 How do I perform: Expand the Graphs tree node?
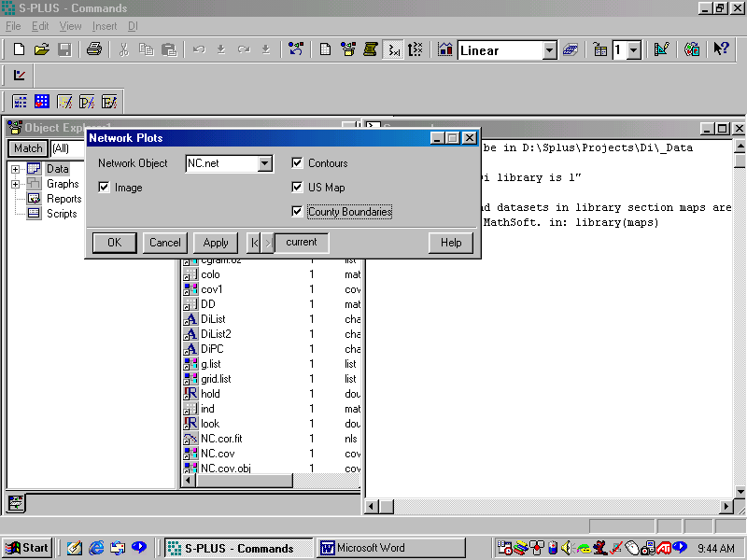(x=16, y=184)
